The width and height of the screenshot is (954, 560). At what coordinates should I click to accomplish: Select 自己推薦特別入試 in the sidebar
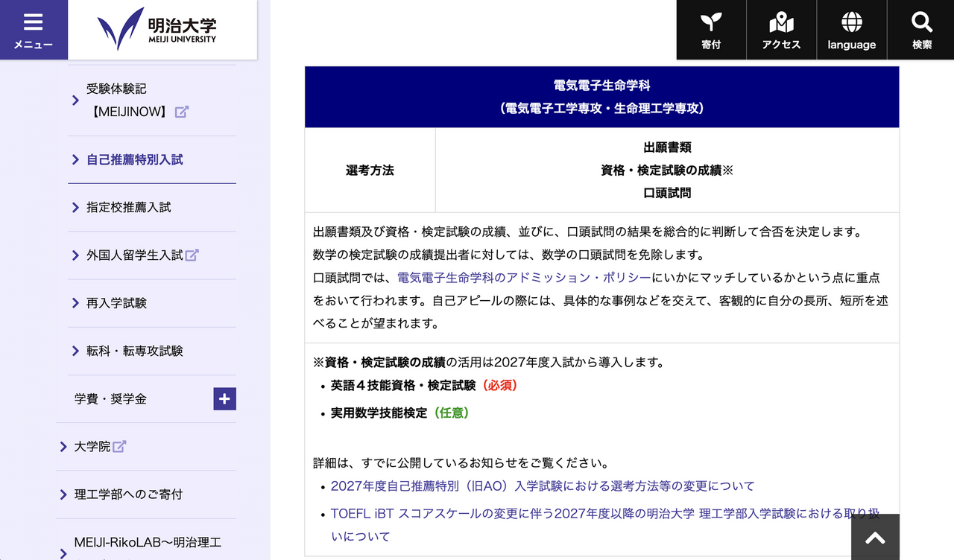pyautogui.click(x=134, y=159)
